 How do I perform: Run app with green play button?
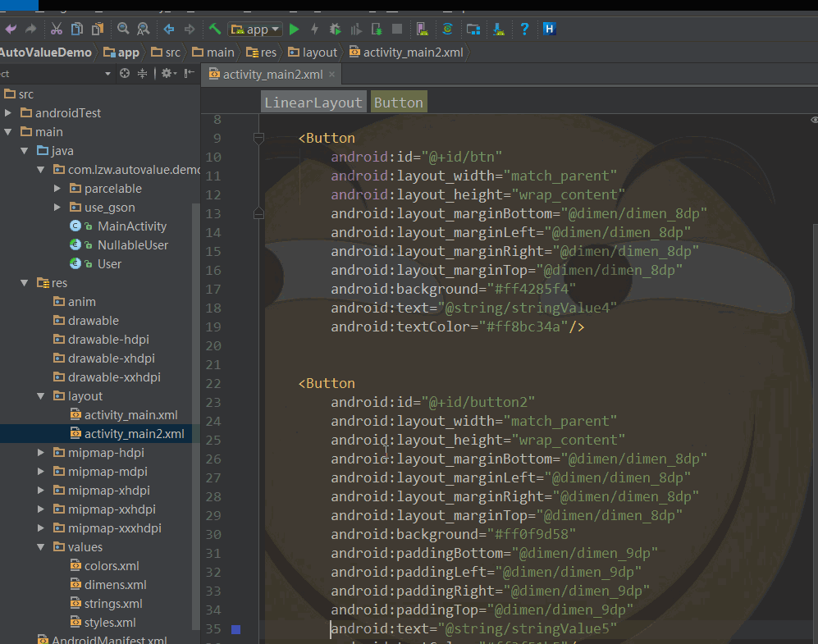pyautogui.click(x=295, y=30)
